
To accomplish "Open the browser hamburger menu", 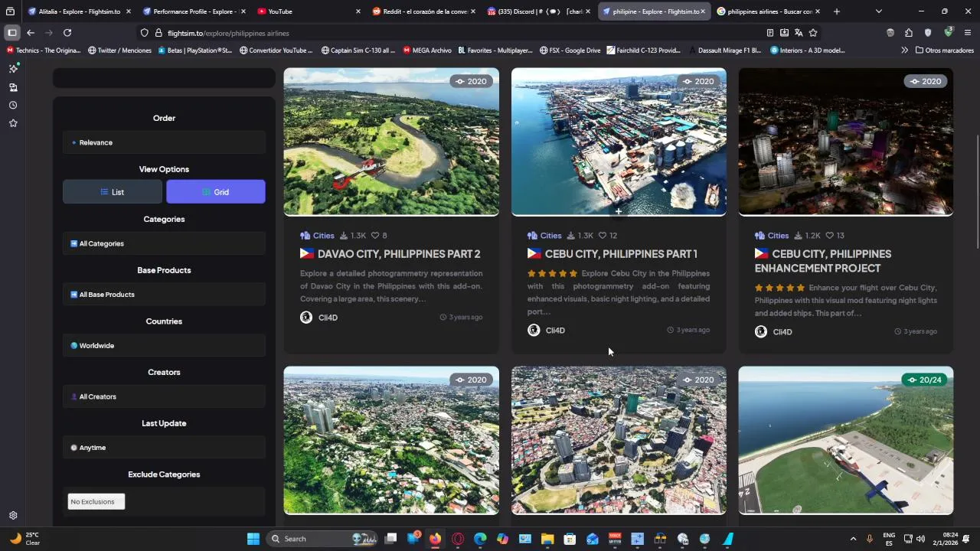I will [968, 33].
